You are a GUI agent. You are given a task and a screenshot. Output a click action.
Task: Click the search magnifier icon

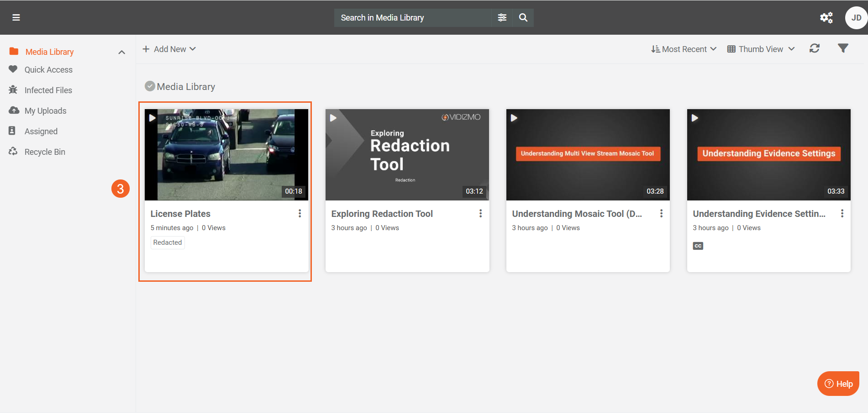point(523,17)
